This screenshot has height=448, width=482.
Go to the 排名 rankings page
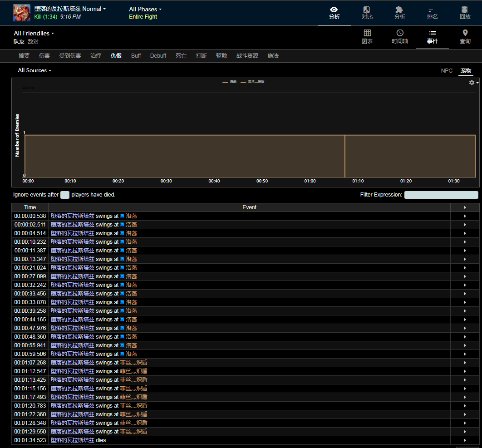click(432, 13)
